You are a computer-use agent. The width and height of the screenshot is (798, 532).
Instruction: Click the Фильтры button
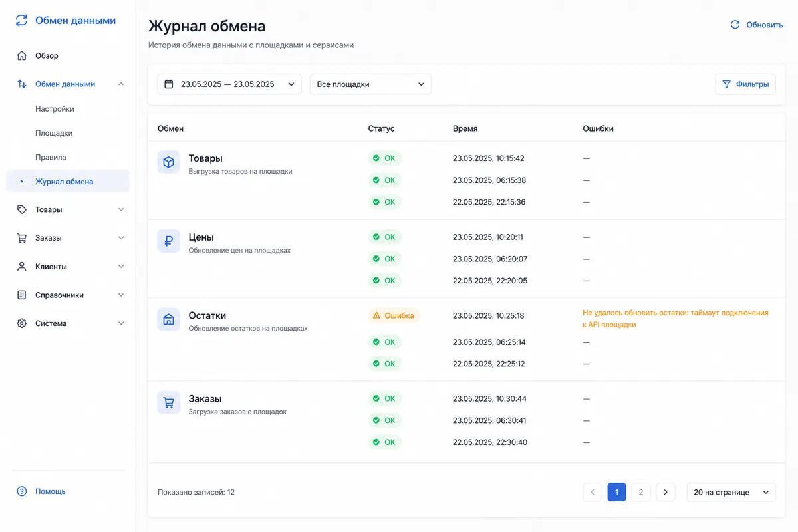745,84
